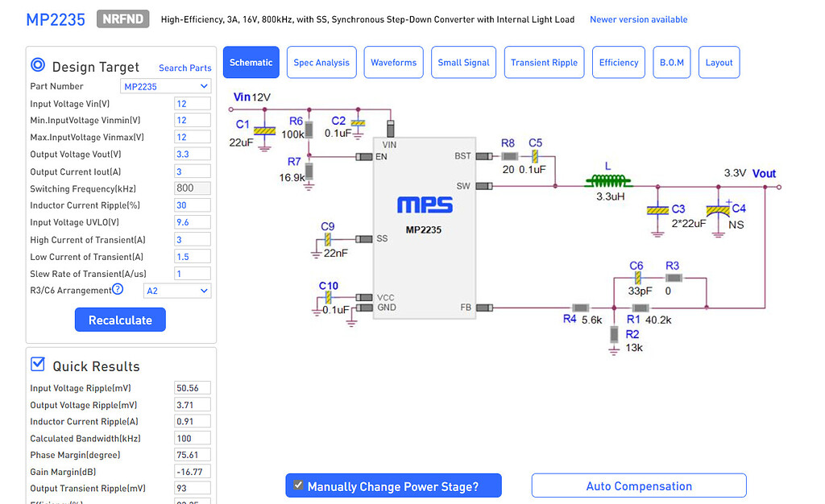Toggle the Design Target radio icon
This screenshot has height=504, width=825.
click(x=38, y=66)
